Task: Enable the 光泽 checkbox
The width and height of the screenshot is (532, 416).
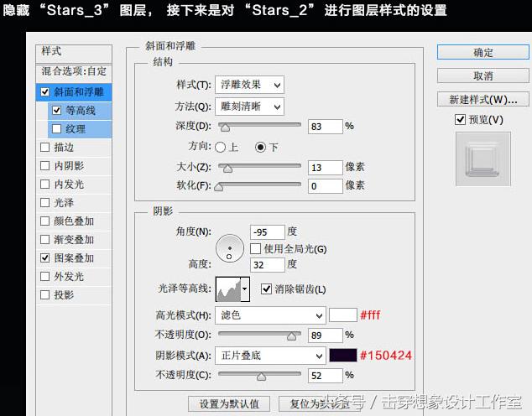Action: (44, 203)
